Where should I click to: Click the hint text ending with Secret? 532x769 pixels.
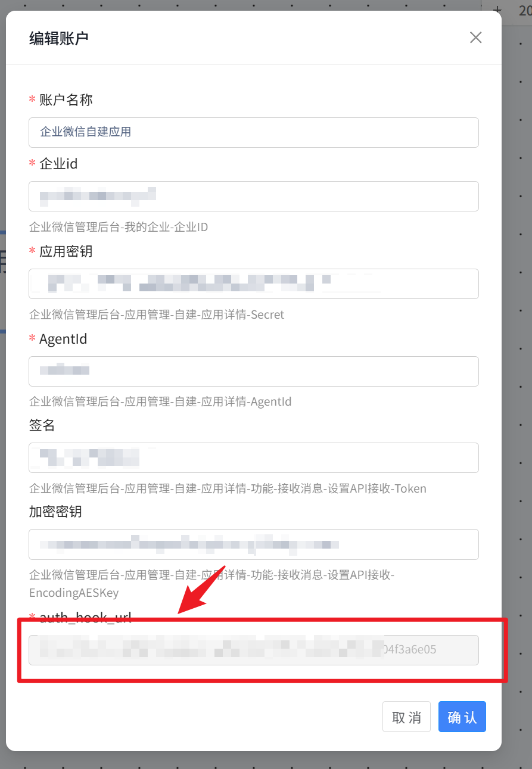pyautogui.click(x=157, y=315)
